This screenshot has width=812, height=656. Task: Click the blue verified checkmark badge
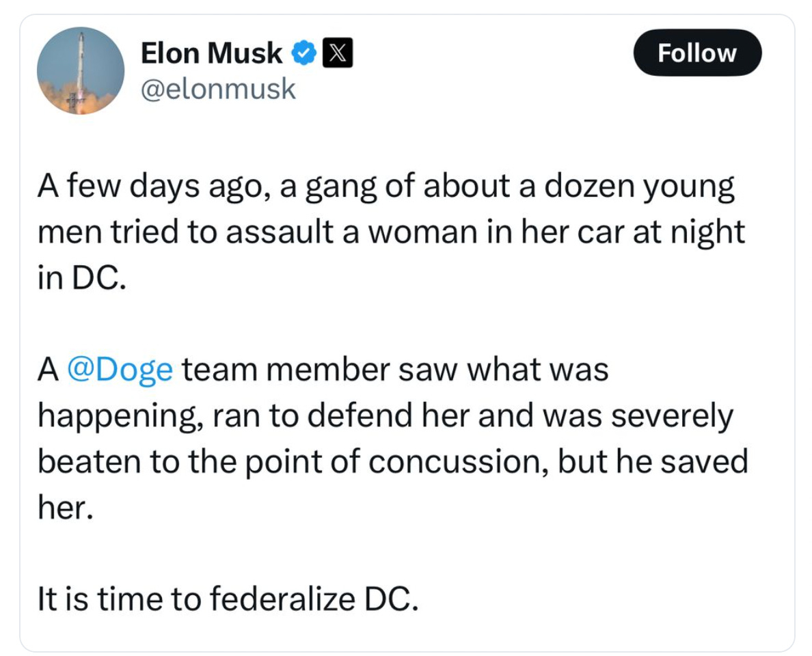pyautogui.click(x=303, y=54)
